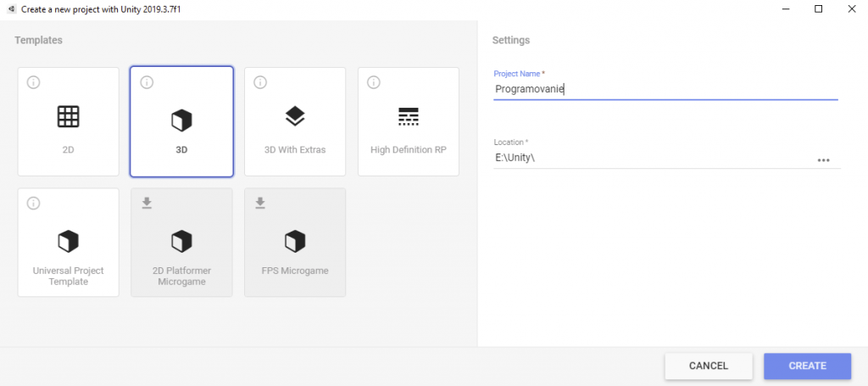Click the CREATE button
This screenshot has height=386, width=868.
(x=807, y=366)
